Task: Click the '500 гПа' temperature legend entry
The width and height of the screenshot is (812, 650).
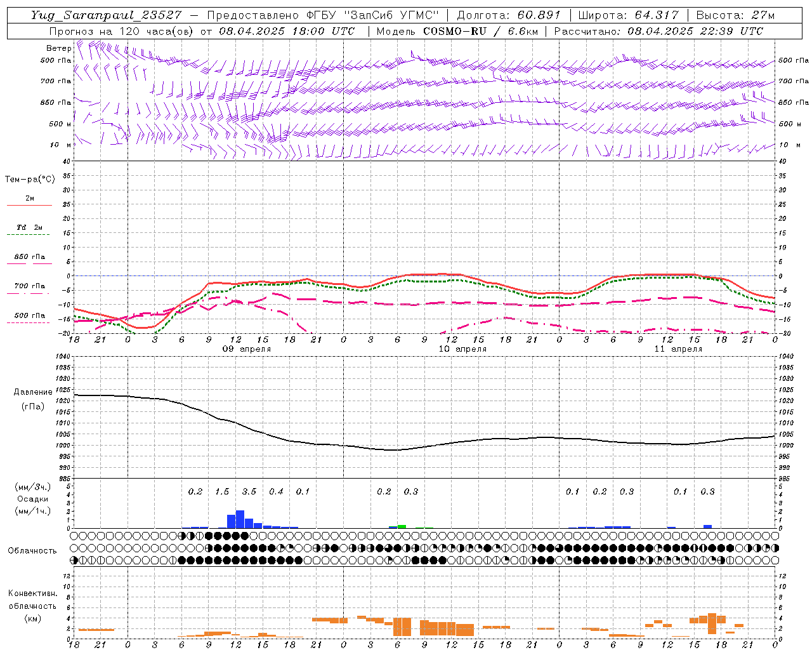Action: coord(30,315)
